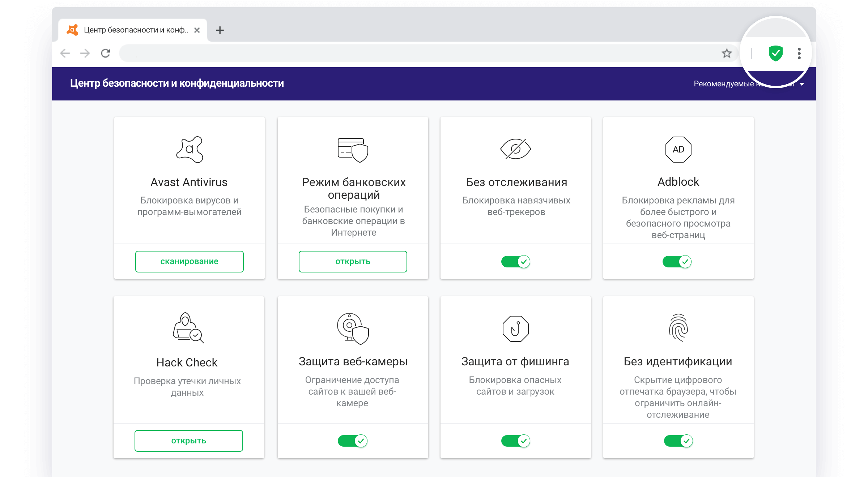Click the anti-phishing hook icon
The width and height of the screenshot is (868, 477).
[515, 328]
